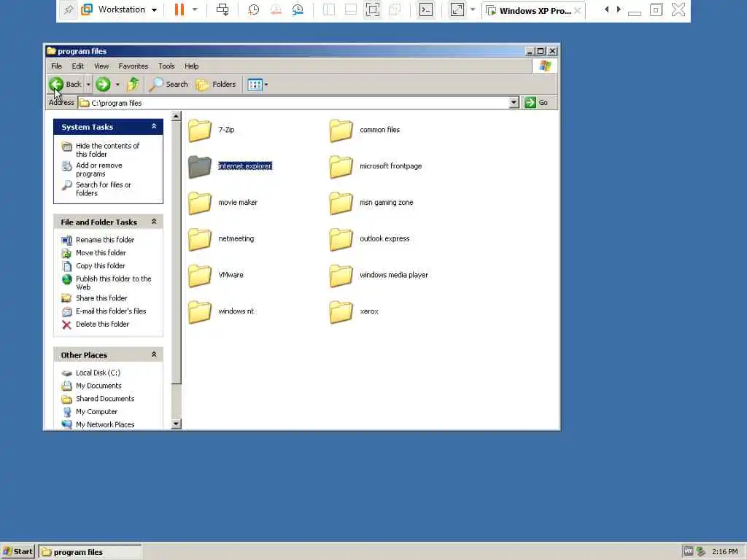The height and width of the screenshot is (560, 747).
Task: Collapse the System Tasks panel
Action: 154,126
